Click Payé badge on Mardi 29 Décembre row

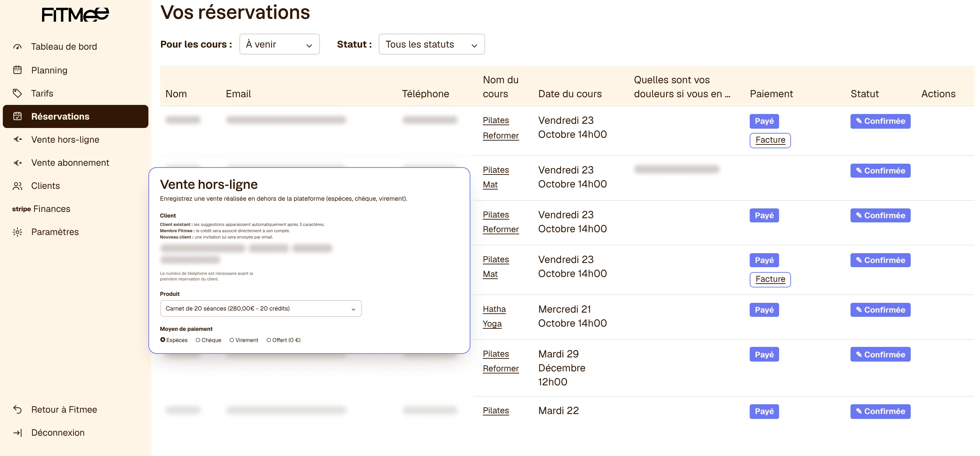tap(764, 355)
